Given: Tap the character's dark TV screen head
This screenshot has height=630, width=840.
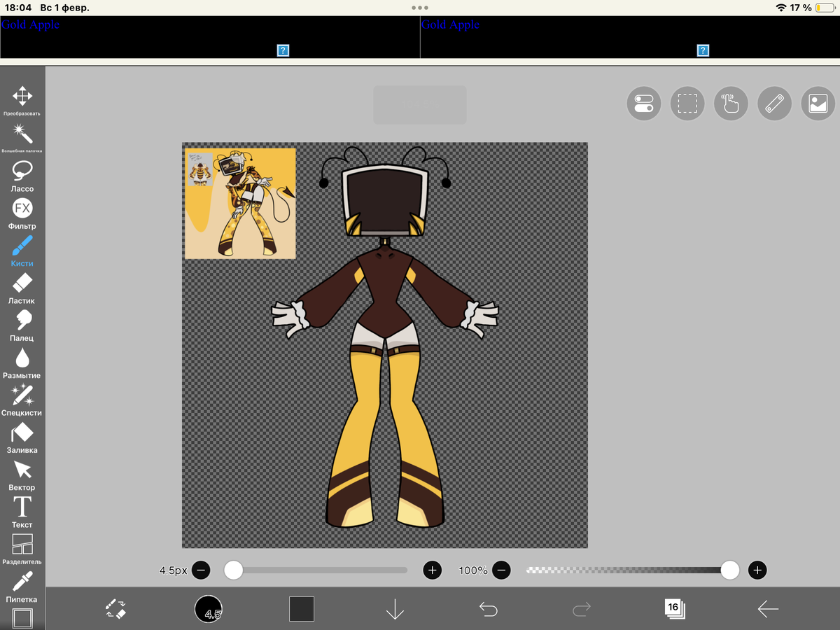Looking at the screenshot, I should 384,199.
